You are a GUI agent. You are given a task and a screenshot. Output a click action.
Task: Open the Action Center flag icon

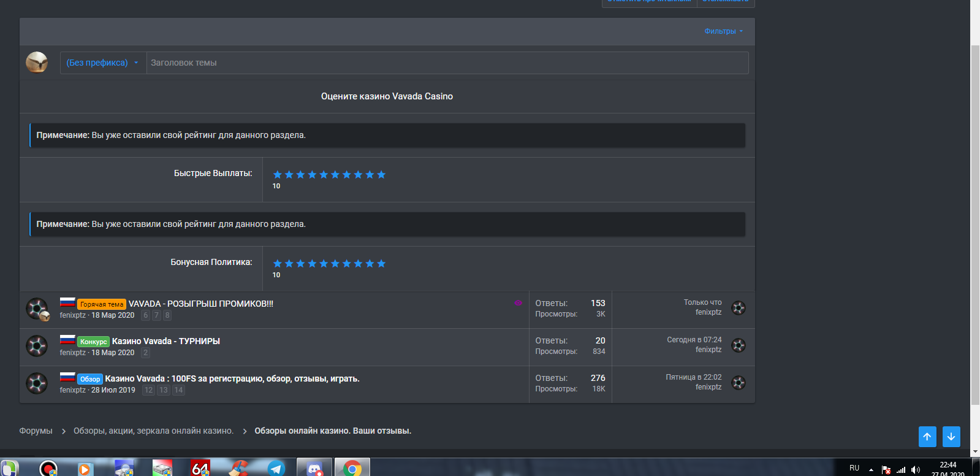pos(886,470)
